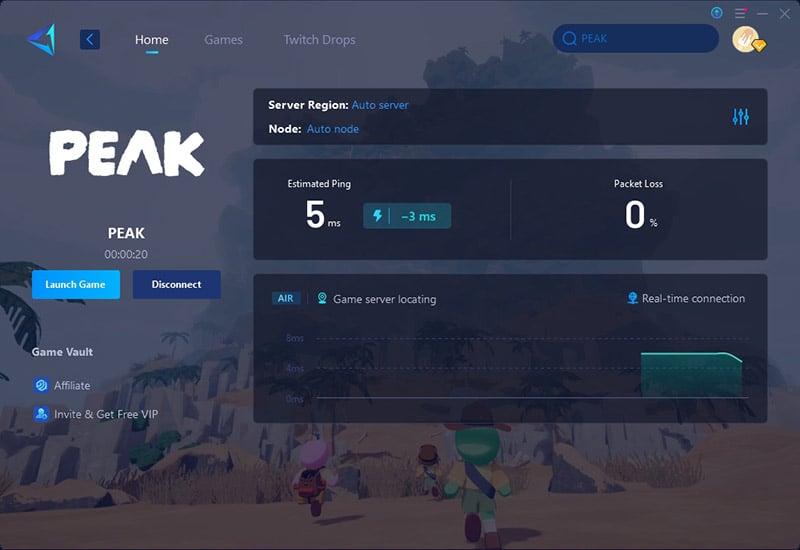Open the hamburger menu icon
Image resolution: width=800 pixels, height=550 pixels.
(x=740, y=13)
